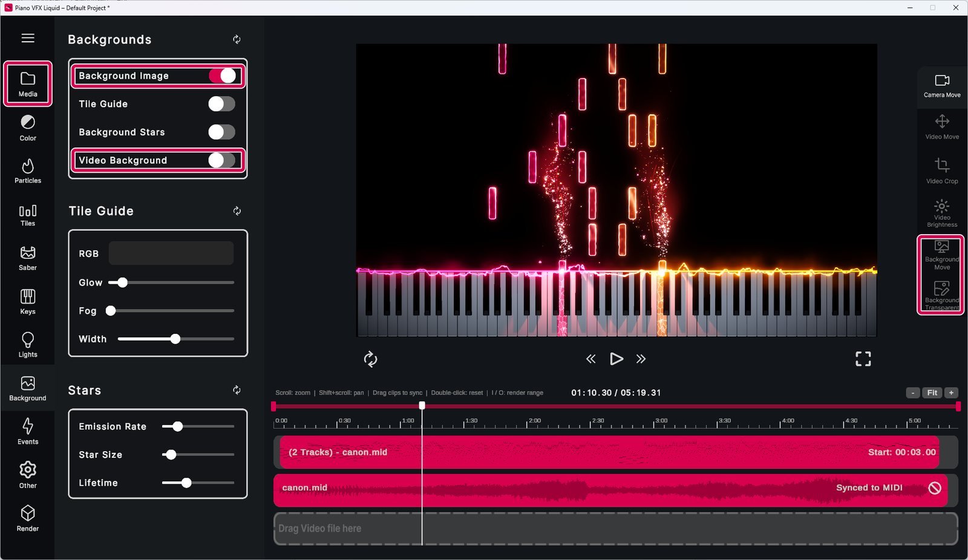Reset the Backgrounds panel settings
The image size is (968, 560).
pos(237,39)
